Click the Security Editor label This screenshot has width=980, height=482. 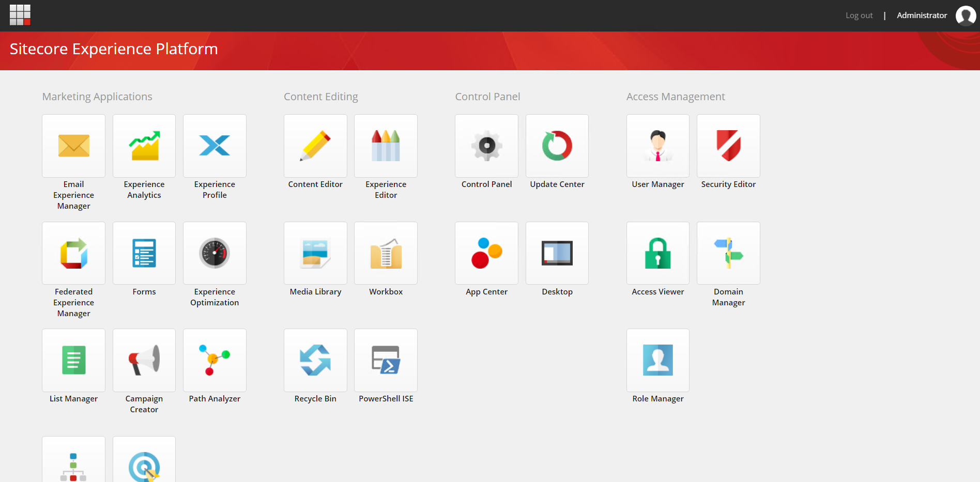728,184
